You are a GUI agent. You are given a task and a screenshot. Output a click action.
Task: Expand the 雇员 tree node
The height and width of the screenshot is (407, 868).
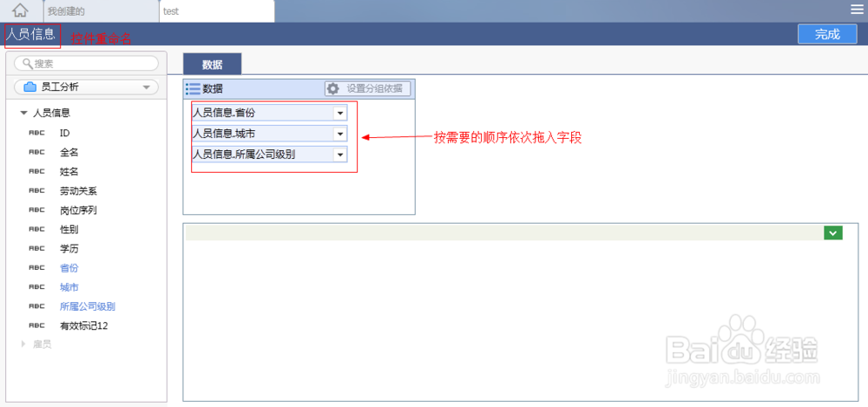tap(23, 344)
